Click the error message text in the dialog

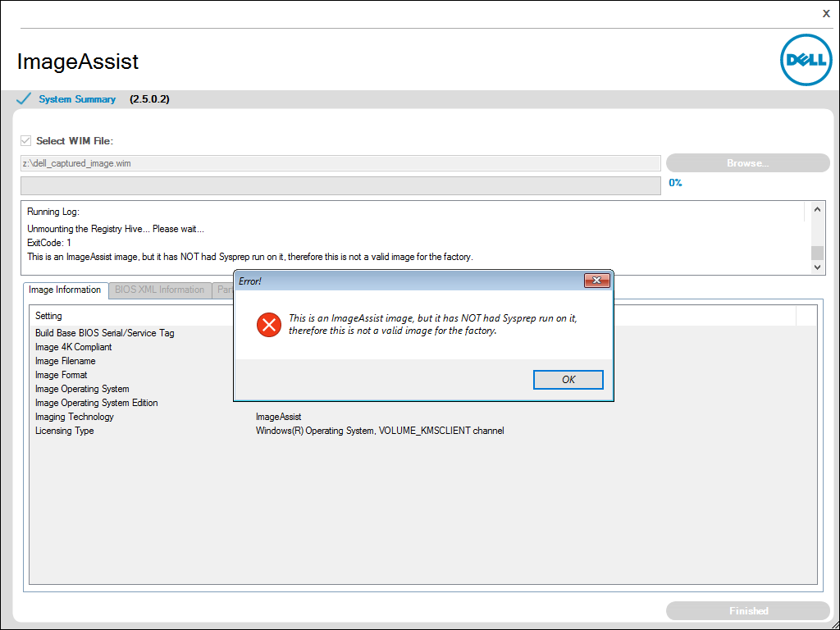433,324
